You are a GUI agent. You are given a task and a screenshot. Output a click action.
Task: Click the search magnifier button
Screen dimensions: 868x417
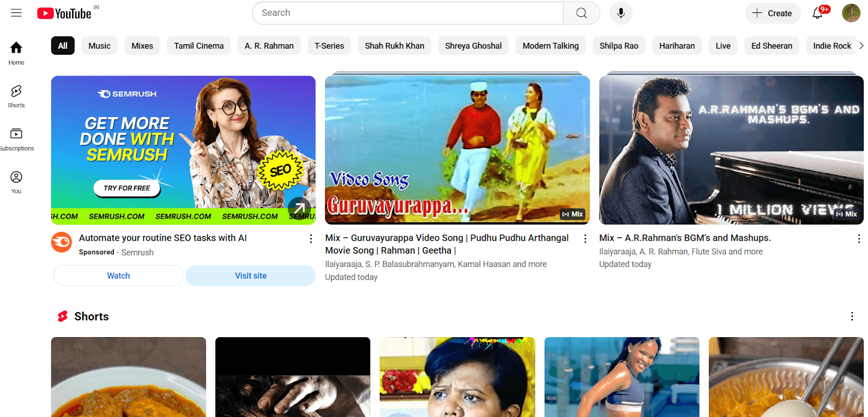coord(582,13)
